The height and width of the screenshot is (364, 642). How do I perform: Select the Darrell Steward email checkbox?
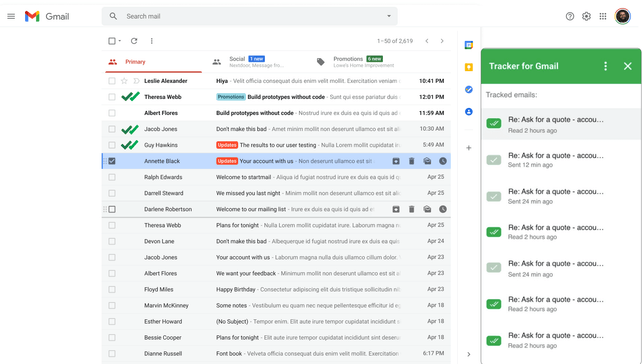(x=112, y=193)
